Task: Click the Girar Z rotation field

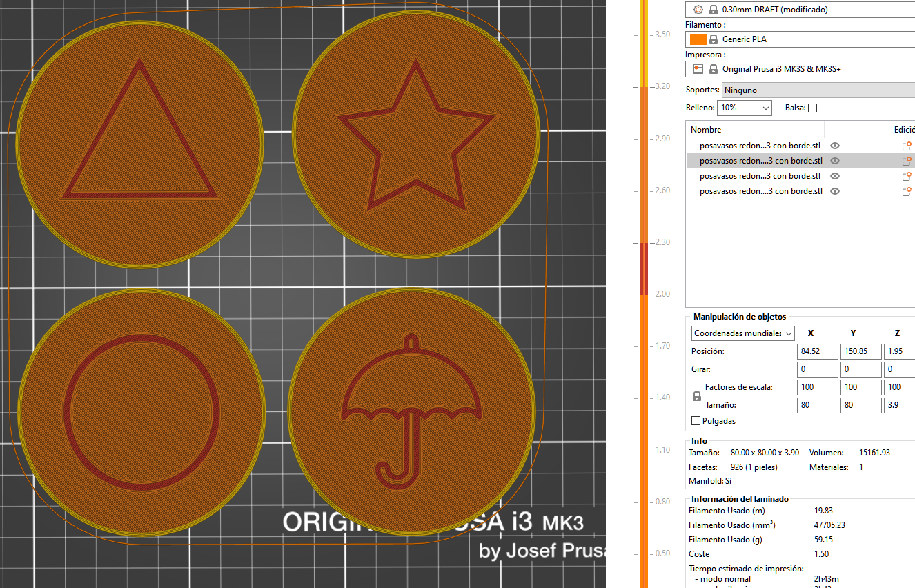Action: 900,369
